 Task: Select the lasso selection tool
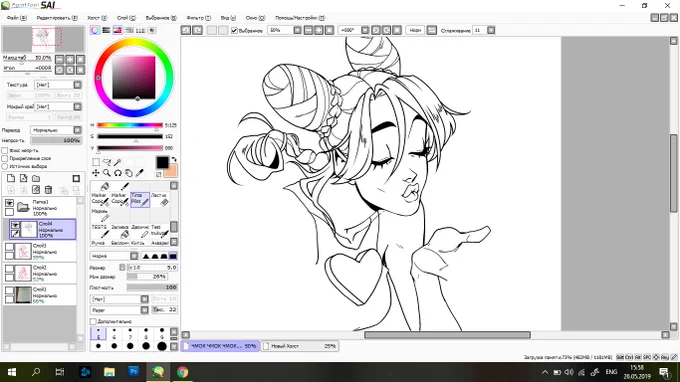(107, 162)
